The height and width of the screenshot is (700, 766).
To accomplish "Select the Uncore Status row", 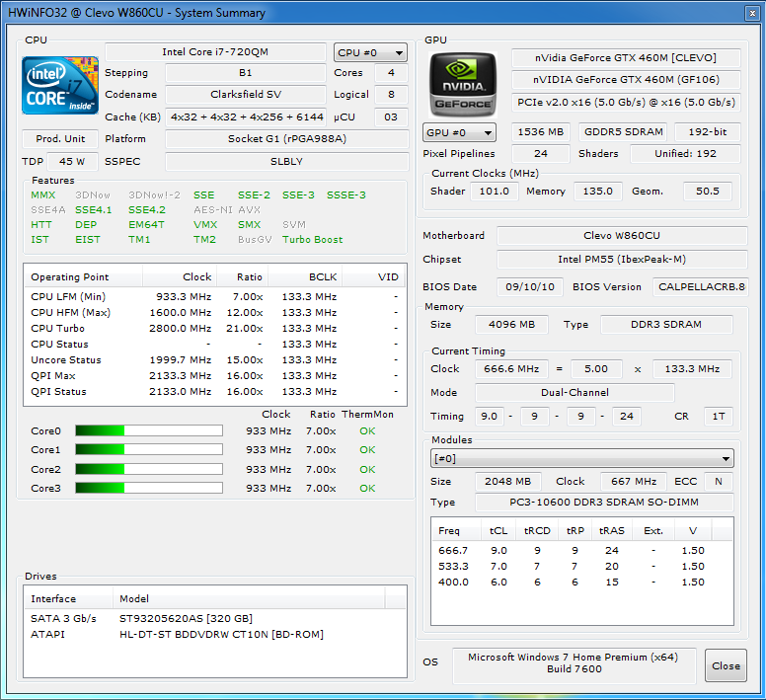I will 215,360.
